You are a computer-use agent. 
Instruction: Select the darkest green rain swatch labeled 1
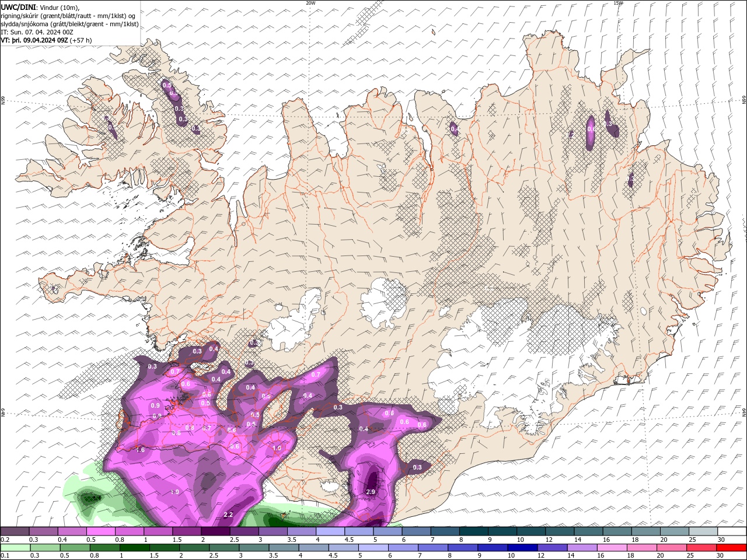[x=134, y=548]
